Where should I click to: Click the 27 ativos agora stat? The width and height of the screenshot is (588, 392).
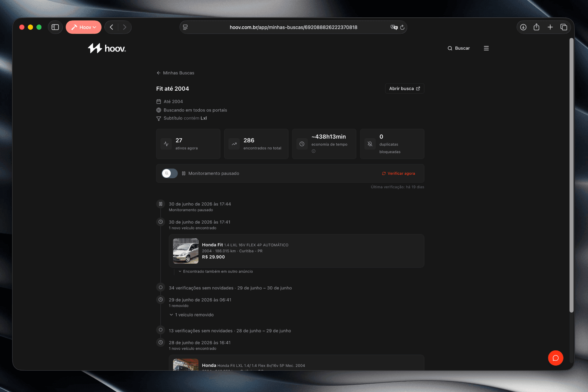click(188, 144)
